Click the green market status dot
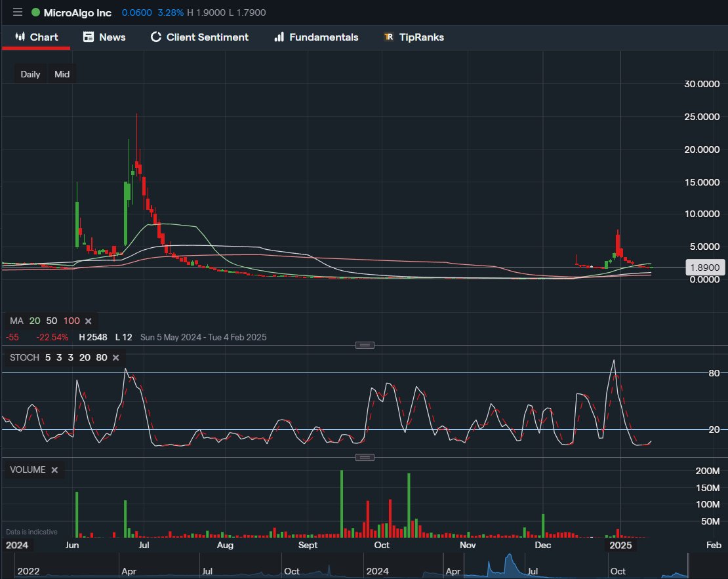Viewport: 728px width, 579px height. (x=36, y=12)
